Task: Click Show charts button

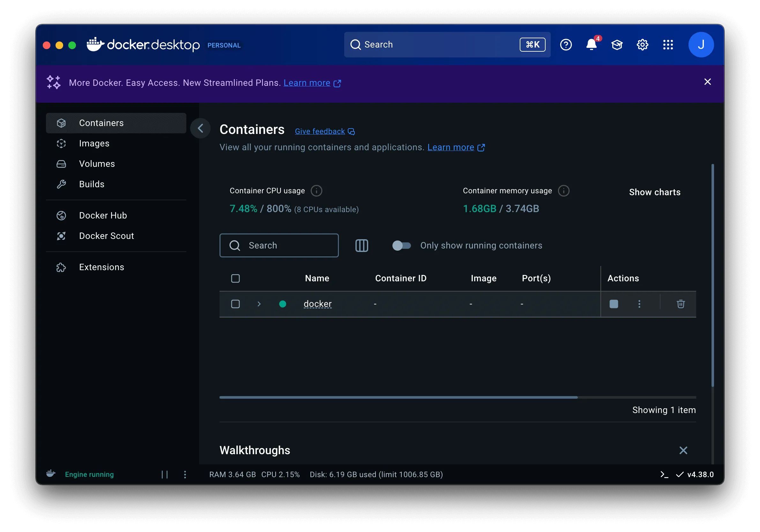Action: pos(654,192)
